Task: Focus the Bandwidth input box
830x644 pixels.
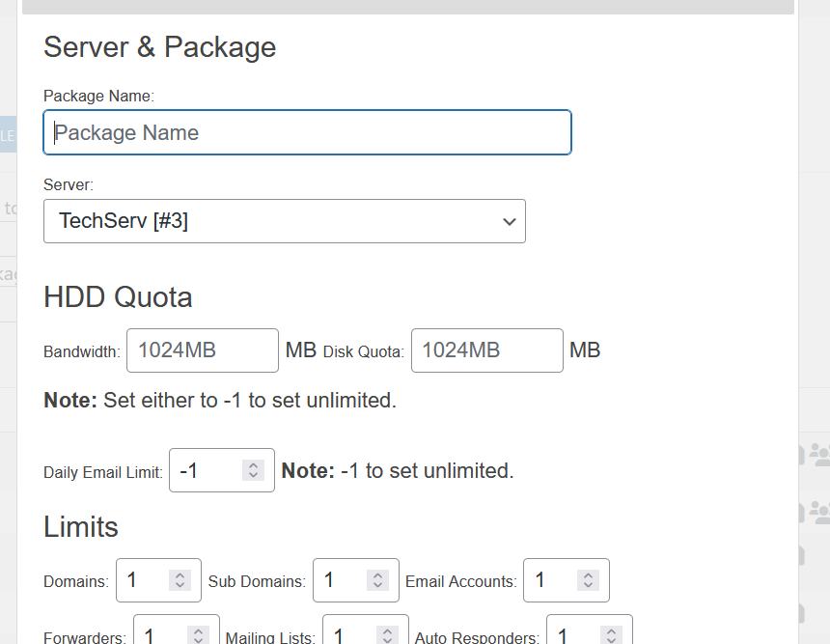Action: [x=203, y=350]
